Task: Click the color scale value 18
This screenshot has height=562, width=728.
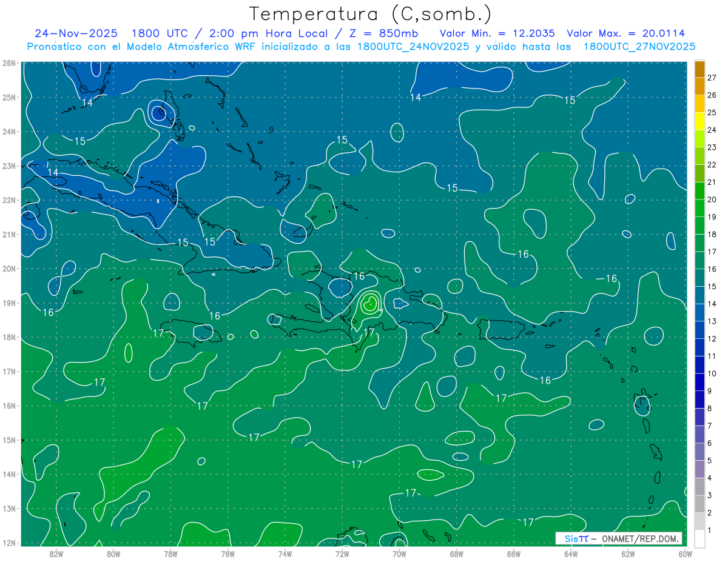Action: pyautogui.click(x=712, y=234)
